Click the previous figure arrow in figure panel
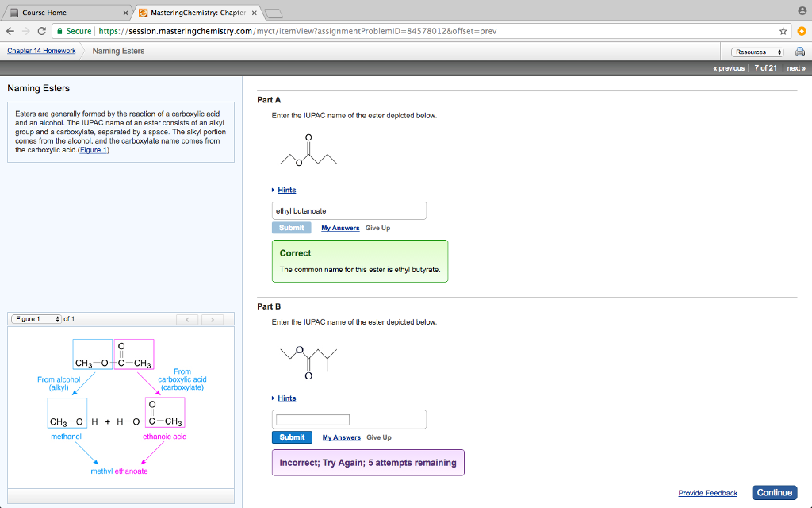The height and width of the screenshot is (508, 812). click(187, 317)
